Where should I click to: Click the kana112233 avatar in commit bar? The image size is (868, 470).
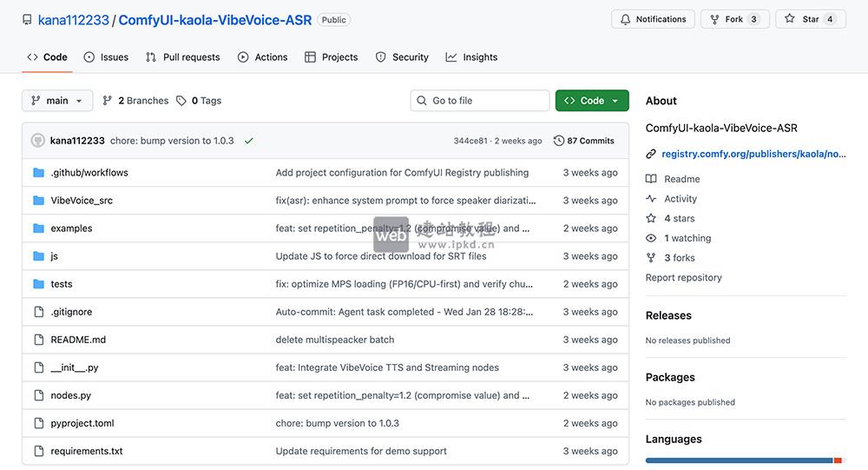(x=37, y=140)
